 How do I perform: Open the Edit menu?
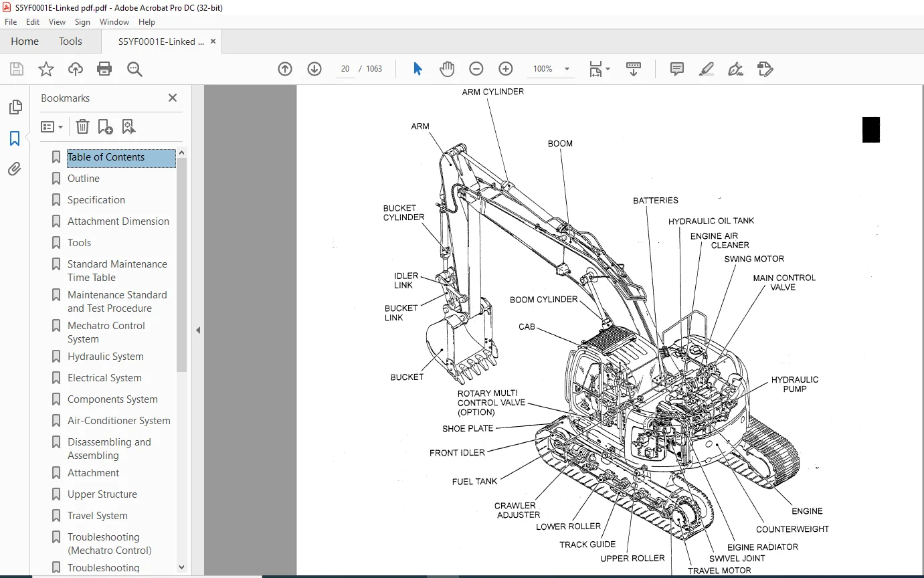33,22
